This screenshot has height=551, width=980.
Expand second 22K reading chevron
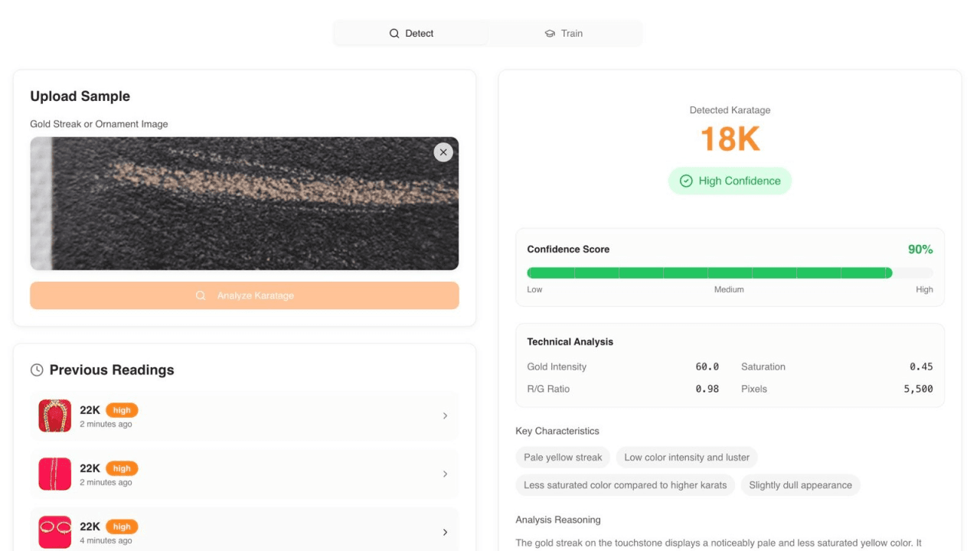445,474
